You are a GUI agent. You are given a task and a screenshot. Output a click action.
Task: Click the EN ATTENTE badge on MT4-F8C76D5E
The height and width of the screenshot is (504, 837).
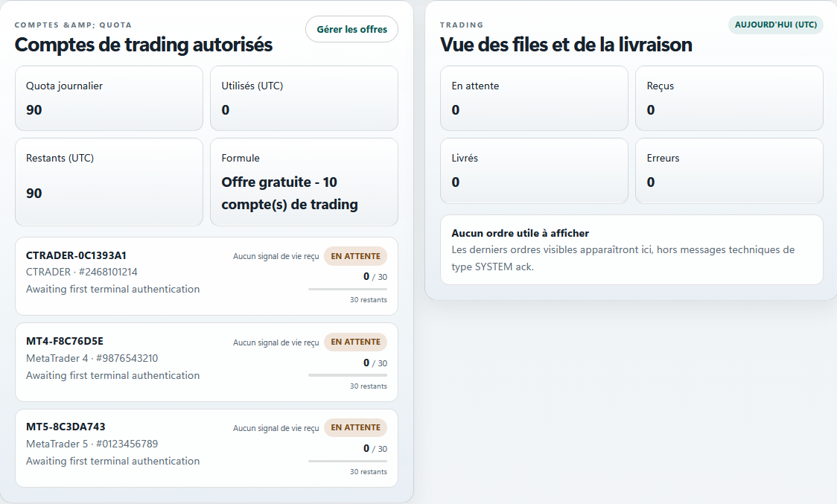355,342
